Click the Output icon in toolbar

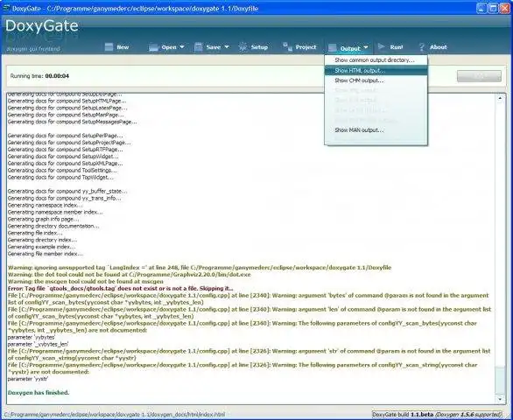(x=333, y=48)
